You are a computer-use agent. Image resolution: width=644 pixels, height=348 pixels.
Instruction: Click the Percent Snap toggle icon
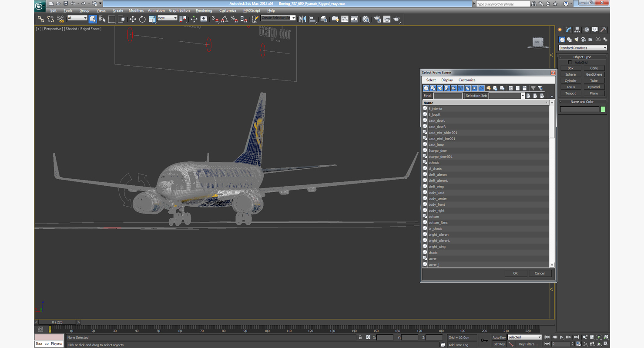(x=234, y=19)
